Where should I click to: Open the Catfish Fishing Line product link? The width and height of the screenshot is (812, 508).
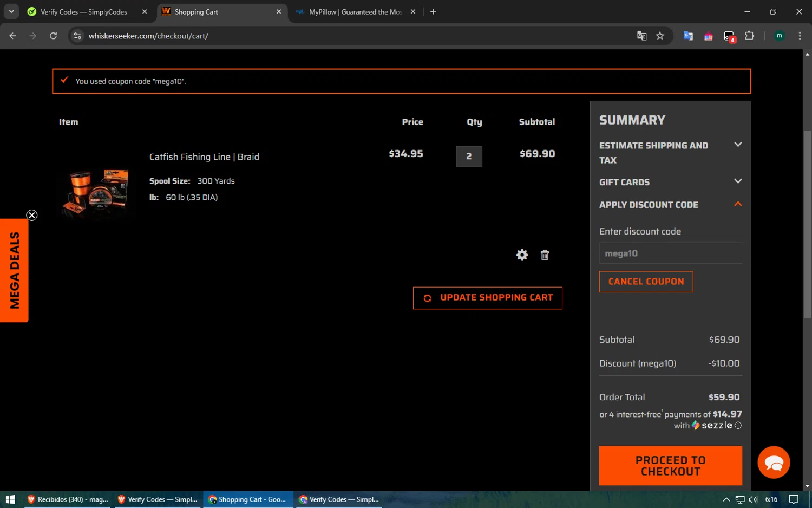204,157
